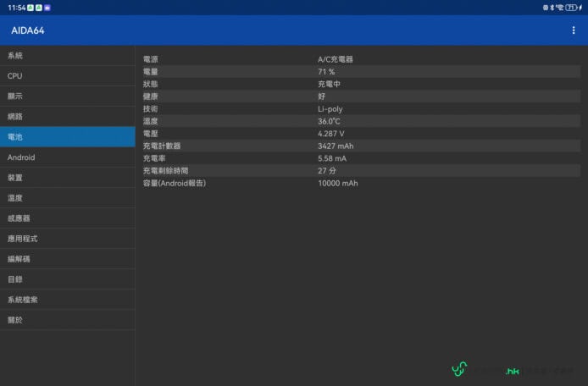Open the three-dot overflow menu
This screenshot has width=588, height=386.
(574, 30)
